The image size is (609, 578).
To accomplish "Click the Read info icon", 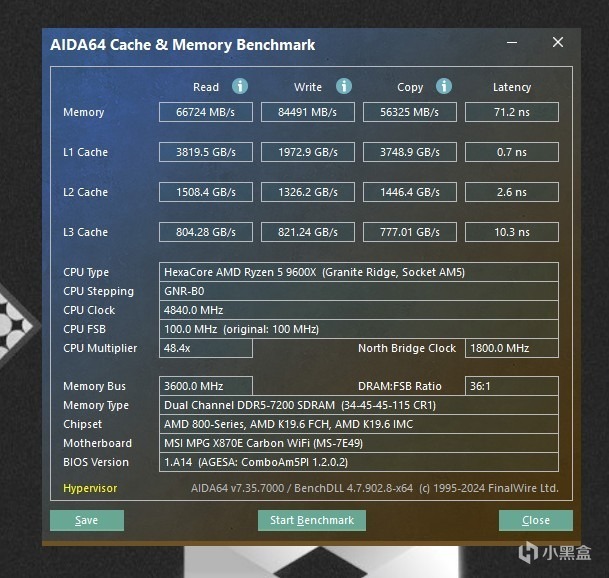I will (240, 86).
